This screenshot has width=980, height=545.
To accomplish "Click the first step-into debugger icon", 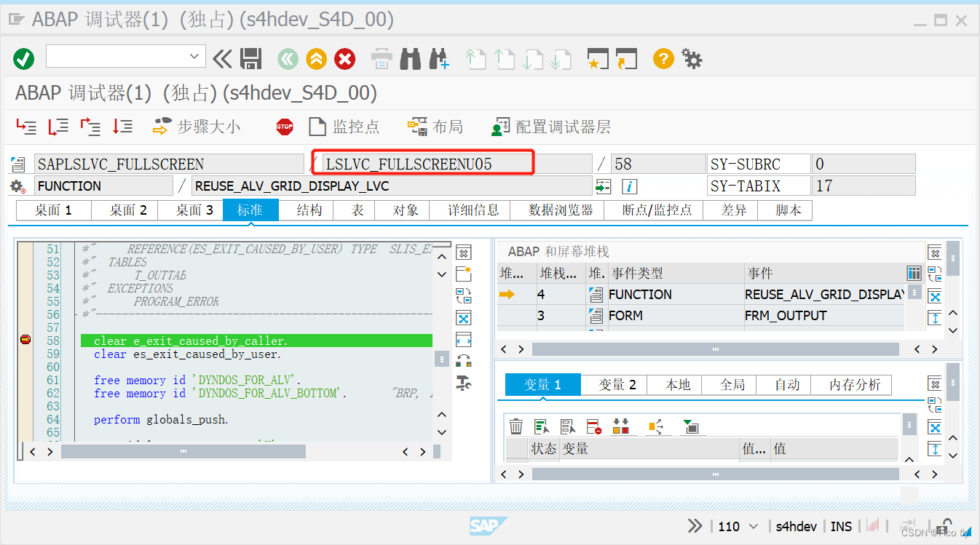I will pyautogui.click(x=25, y=126).
